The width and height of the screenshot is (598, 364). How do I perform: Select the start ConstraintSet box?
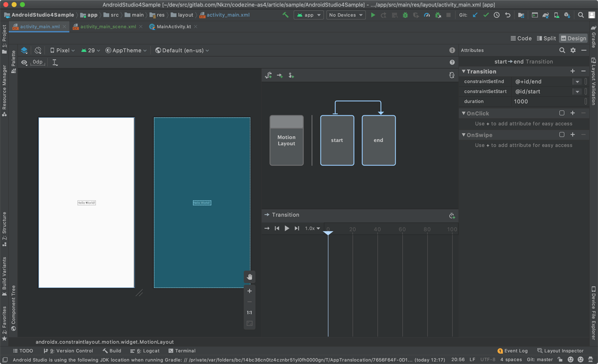point(337,140)
